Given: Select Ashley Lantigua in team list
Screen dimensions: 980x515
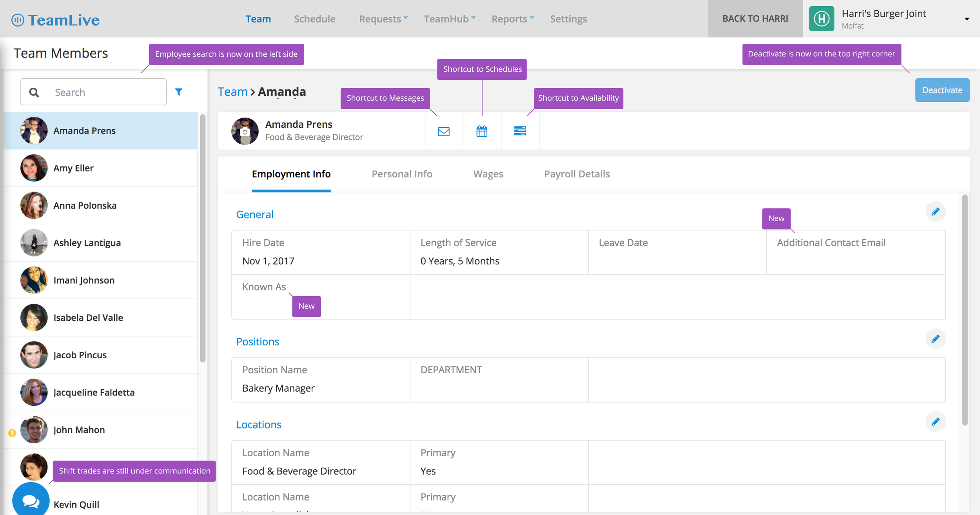Looking at the screenshot, I should 101,243.
